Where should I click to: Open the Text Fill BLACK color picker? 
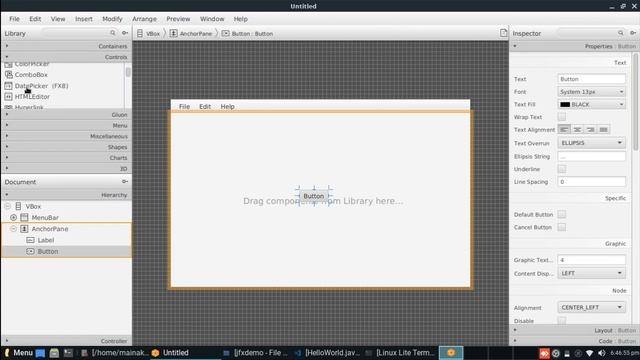coord(591,104)
